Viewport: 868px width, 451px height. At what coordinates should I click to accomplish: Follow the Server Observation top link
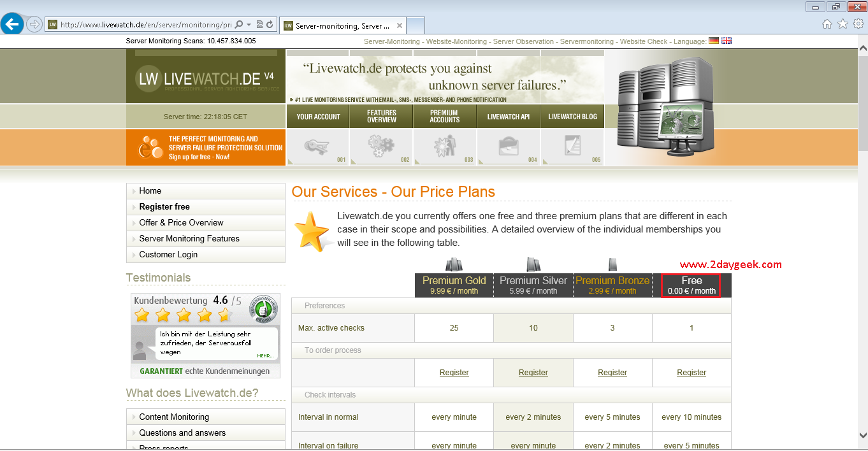point(523,41)
